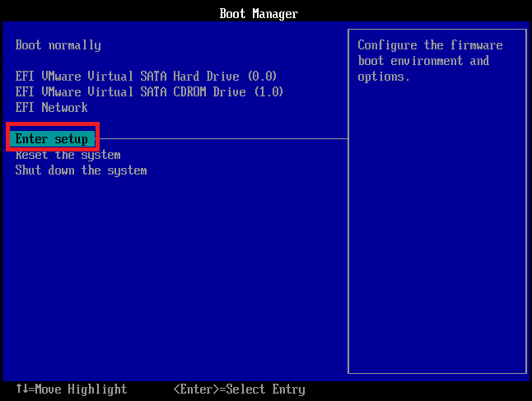This screenshot has width=532, height=401.
Task: Click the up/down arrows icon in footer
Action: pos(21,389)
